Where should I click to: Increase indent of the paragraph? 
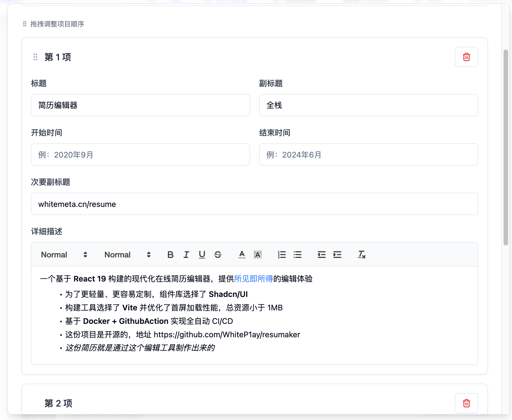pyautogui.click(x=337, y=255)
